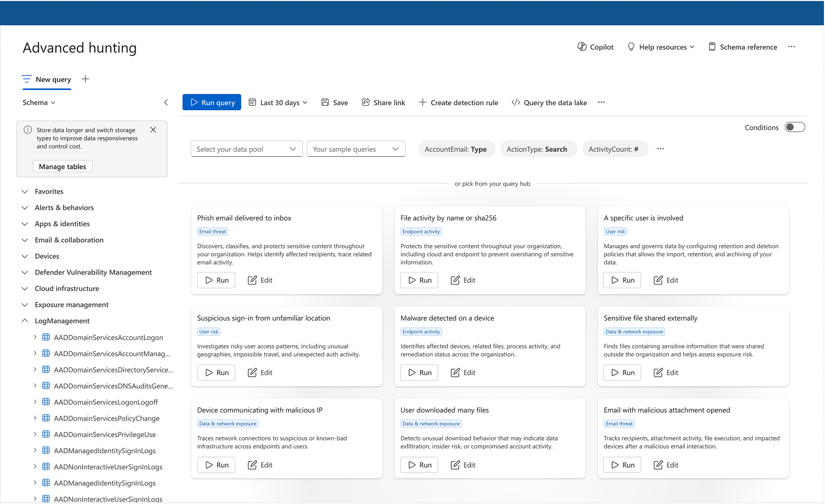Change the Last 30 days time range
The image size is (825, 504).
tap(279, 103)
